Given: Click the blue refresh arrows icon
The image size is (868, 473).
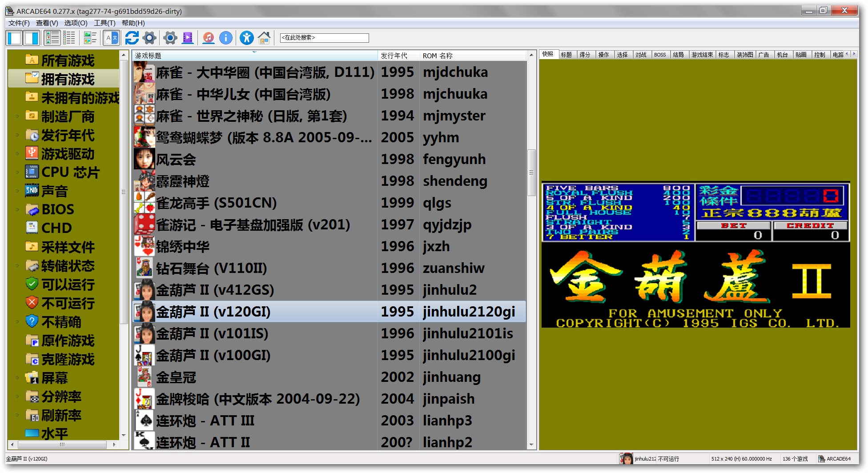Looking at the screenshot, I should 132,38.
